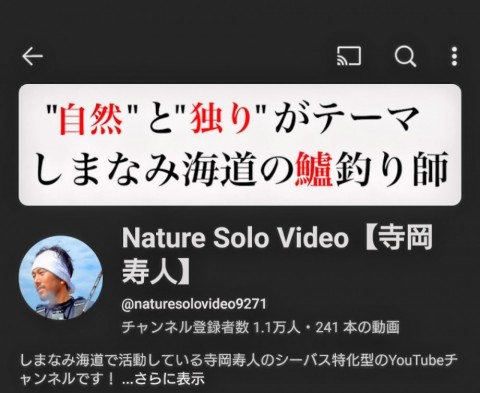Screen dimensions: 480x393
Task: Open the channel's round profile avatar
Action: pos(61,278)
